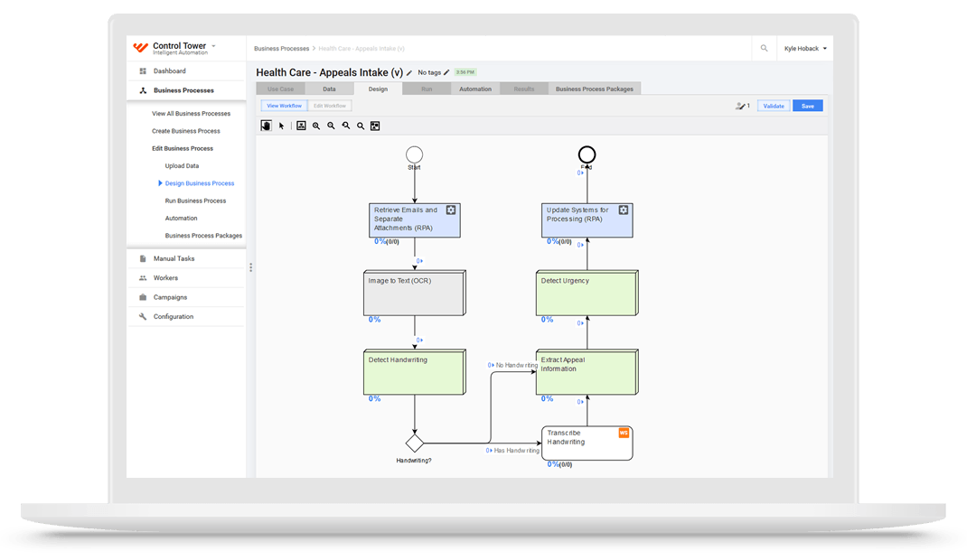This screenshot has width=967, height=560.
Task: Click the Save button
Action: (808, 106)
